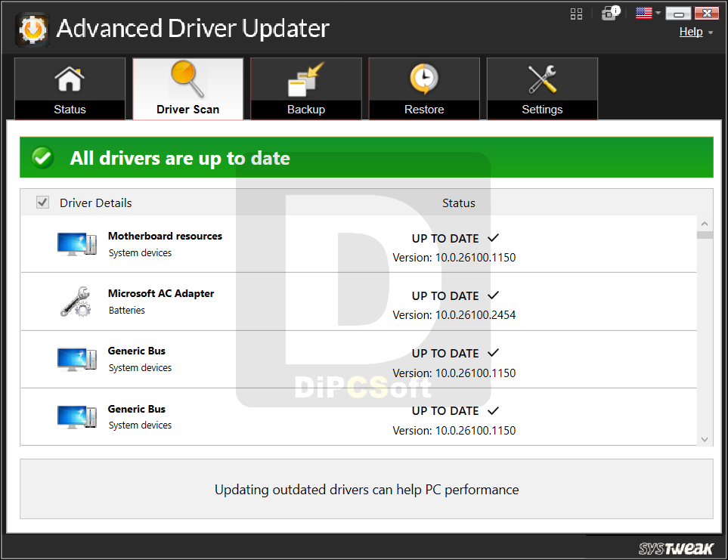Viewport: 728px width, 560px height.
Task: Click "Version: 10.0.26100.2454" text
Action: (x=454, y=315)
